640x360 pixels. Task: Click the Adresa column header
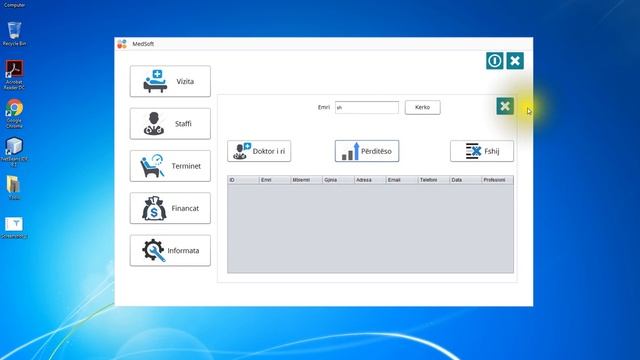click(370, 180)
